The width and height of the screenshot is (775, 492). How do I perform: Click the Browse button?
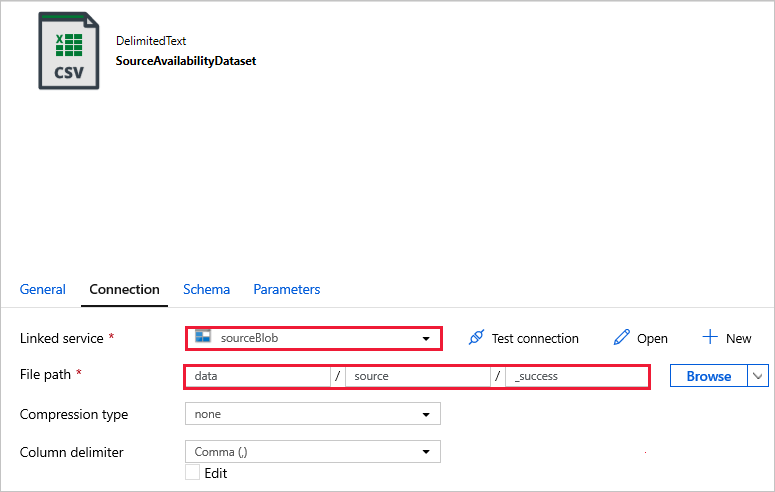pos(709,376)
